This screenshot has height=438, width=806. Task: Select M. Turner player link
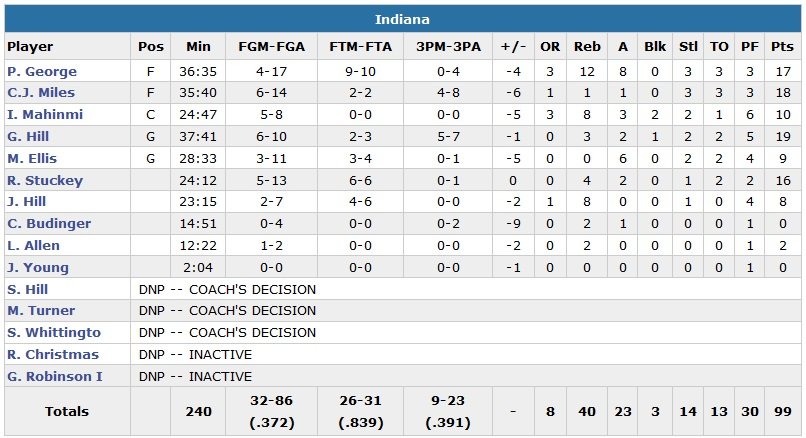pos(40,311)
